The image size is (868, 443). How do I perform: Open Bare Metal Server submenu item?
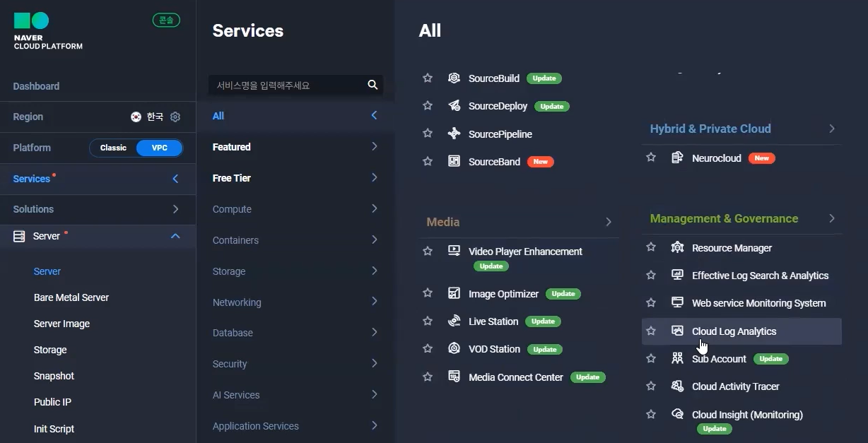click(71, 297)
